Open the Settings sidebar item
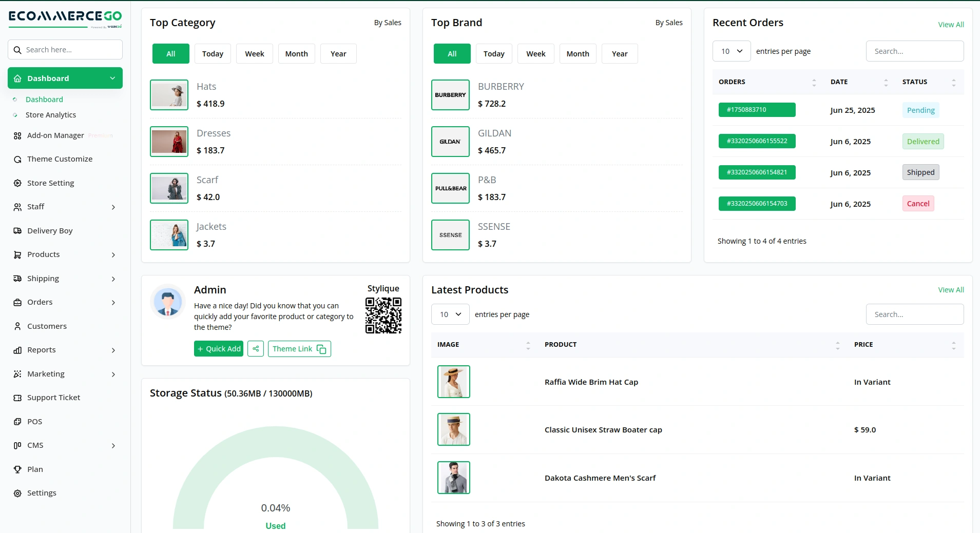Viewport: 980px width, 533px height. point(42,493)
